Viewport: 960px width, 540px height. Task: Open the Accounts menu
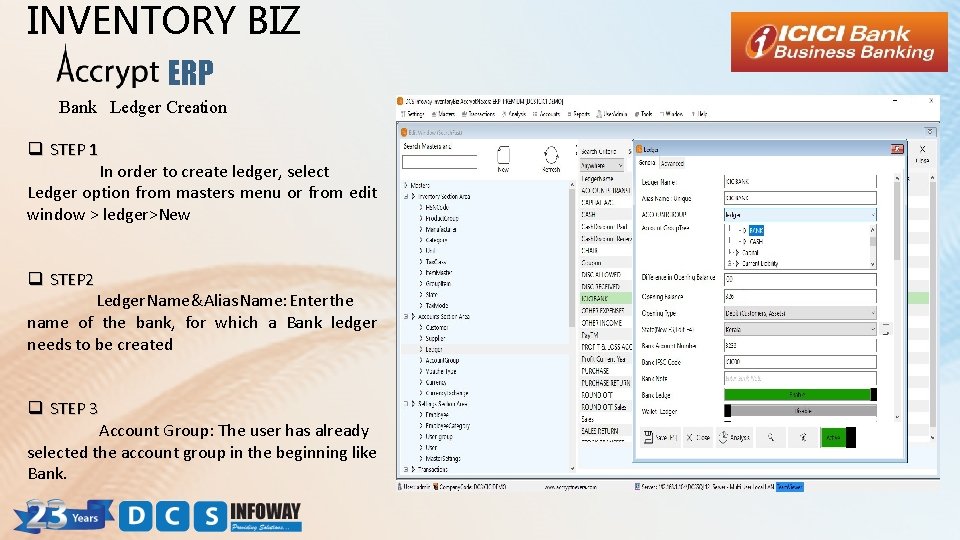(547, 114)
